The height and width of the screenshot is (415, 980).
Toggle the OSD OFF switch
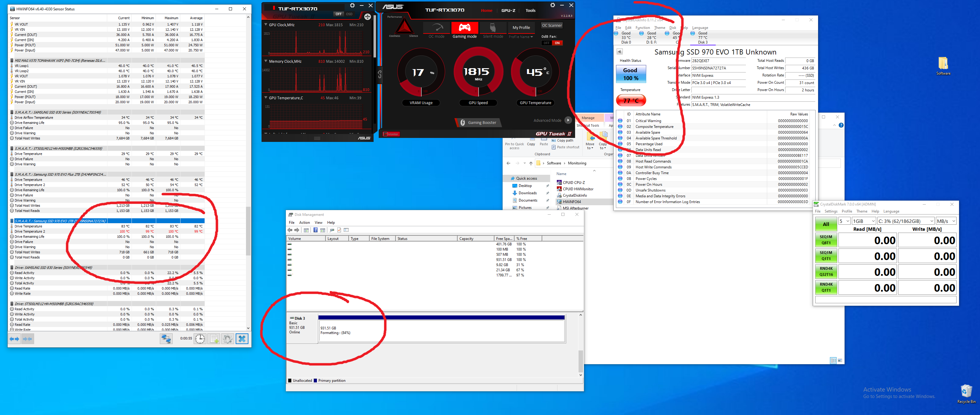[338, 14]
